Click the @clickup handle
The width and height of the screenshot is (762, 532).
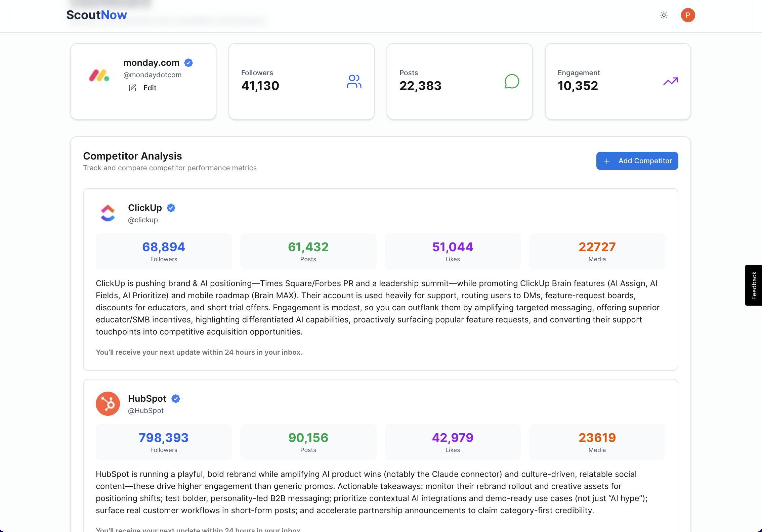(143, 220)
